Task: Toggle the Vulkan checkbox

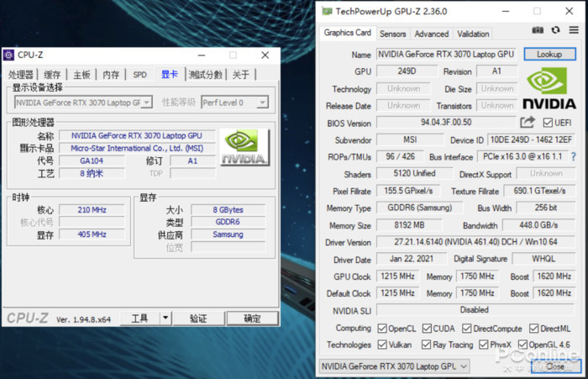Action: coord(382,345)
